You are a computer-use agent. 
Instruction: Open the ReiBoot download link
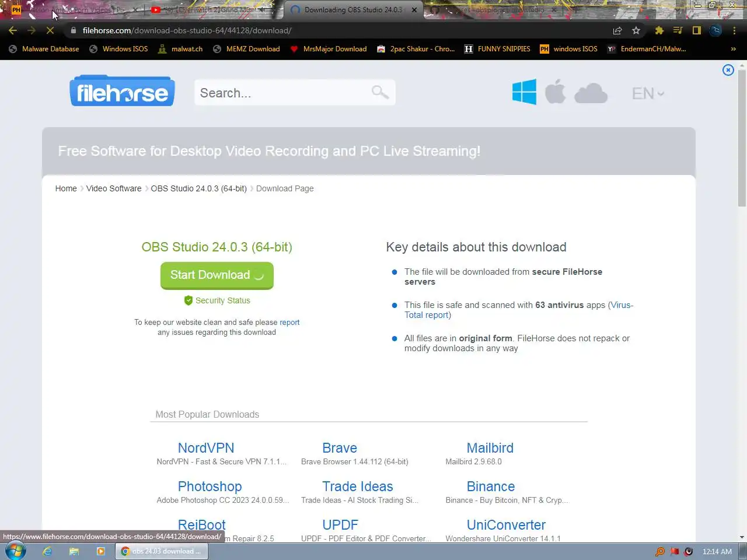(x=202, y=525)
